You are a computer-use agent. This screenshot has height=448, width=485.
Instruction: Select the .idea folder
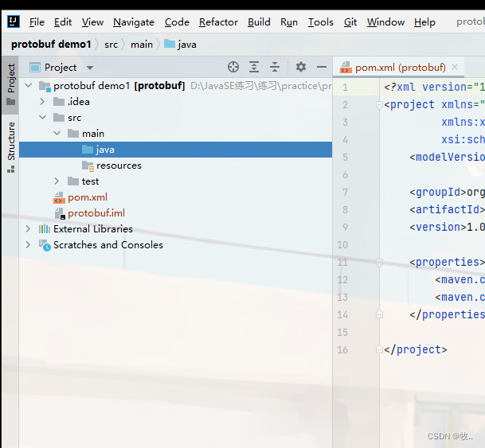[x=175, y=102]
